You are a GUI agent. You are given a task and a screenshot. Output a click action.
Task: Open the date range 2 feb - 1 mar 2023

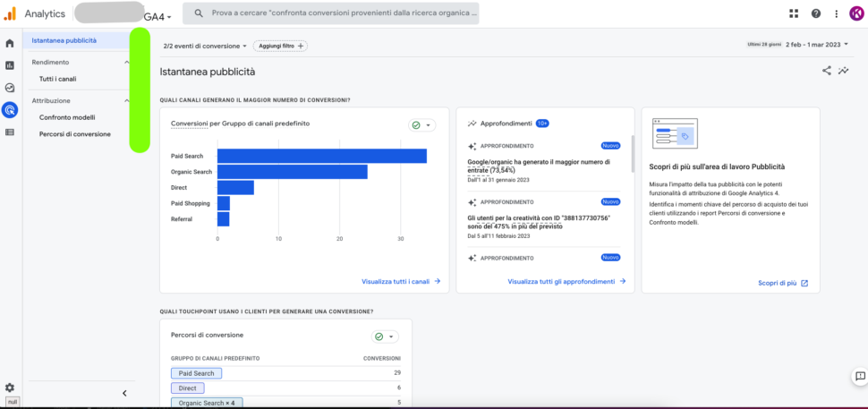[816, 45]
